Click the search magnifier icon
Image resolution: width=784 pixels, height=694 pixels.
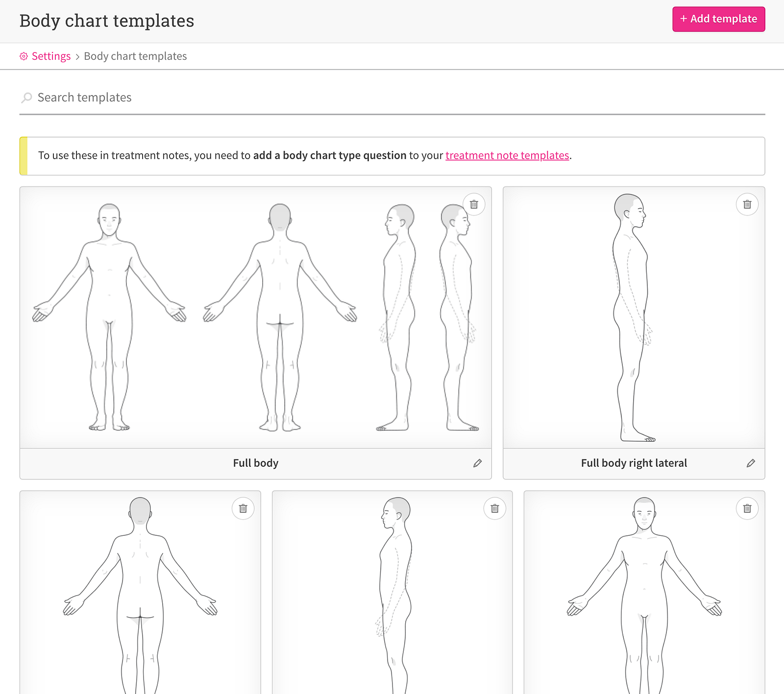(26, 98)
